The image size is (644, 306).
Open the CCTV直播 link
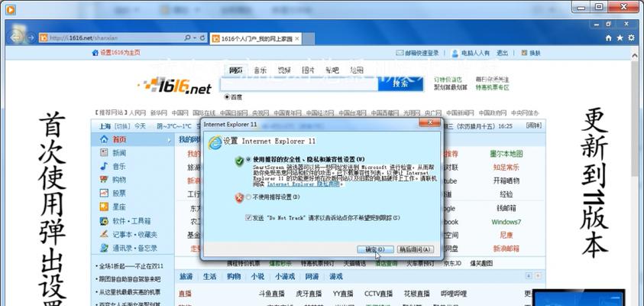(378, 294)
